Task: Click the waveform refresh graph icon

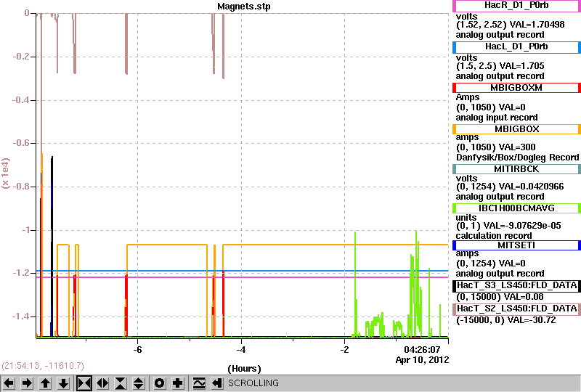Action: pyautogui.click(x=199, y=383)
